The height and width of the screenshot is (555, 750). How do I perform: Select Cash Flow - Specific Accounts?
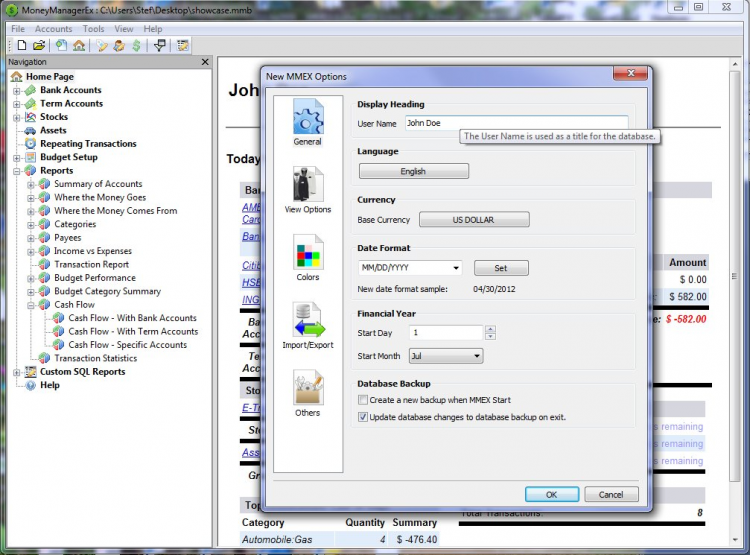pos(127,344)
